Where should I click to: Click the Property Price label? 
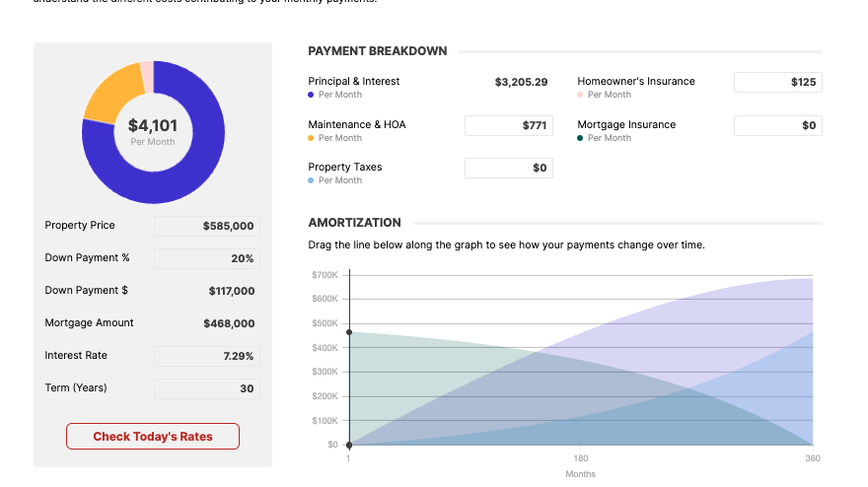pos(80,225)
